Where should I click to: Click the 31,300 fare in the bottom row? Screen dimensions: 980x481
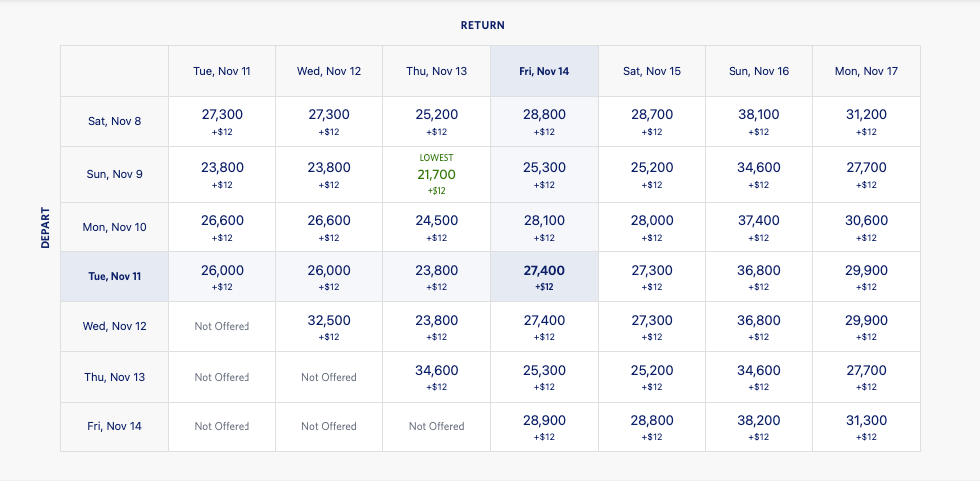pos(866,426)
